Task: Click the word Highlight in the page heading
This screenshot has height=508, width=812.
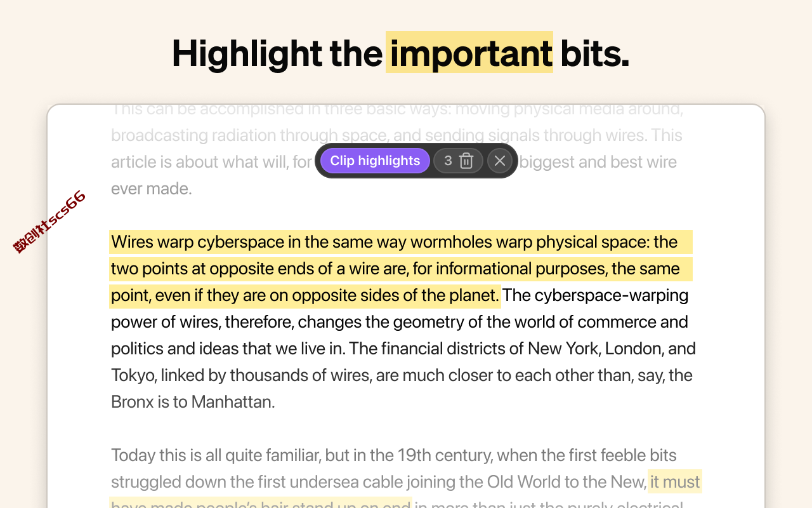Action: tap(247, 53)
